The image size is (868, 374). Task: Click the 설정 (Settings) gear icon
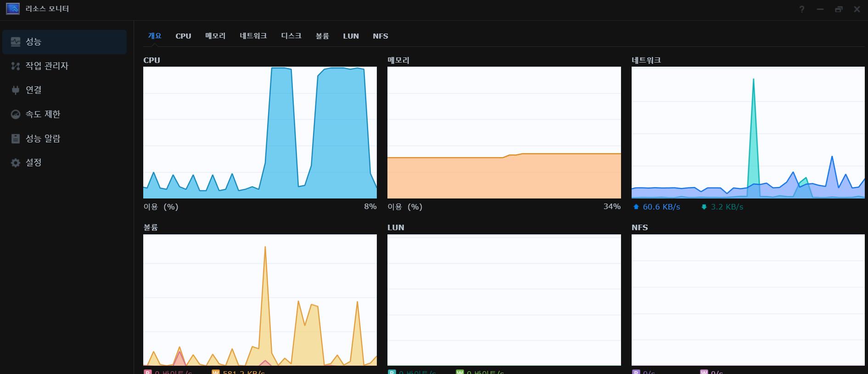click(x=16, y=163)
